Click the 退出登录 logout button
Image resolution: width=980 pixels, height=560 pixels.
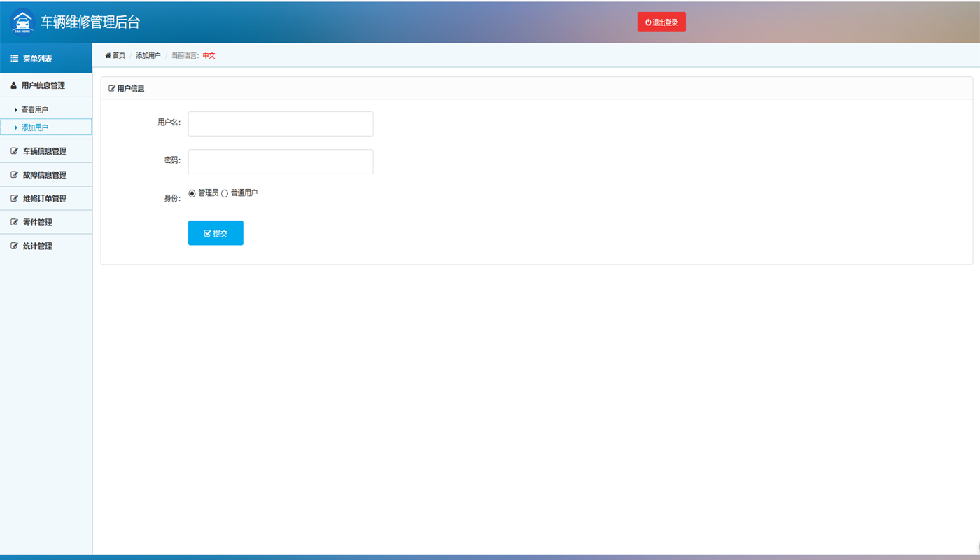(x=661, y=22)
